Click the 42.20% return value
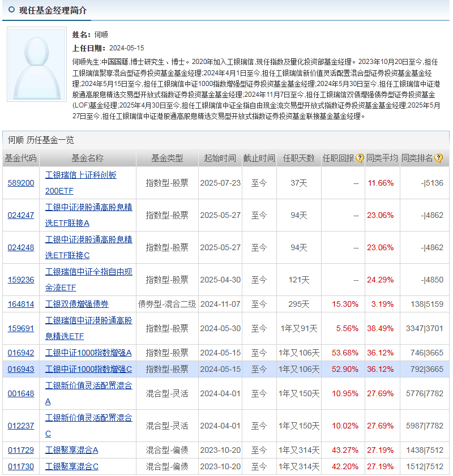 point(345,466)
